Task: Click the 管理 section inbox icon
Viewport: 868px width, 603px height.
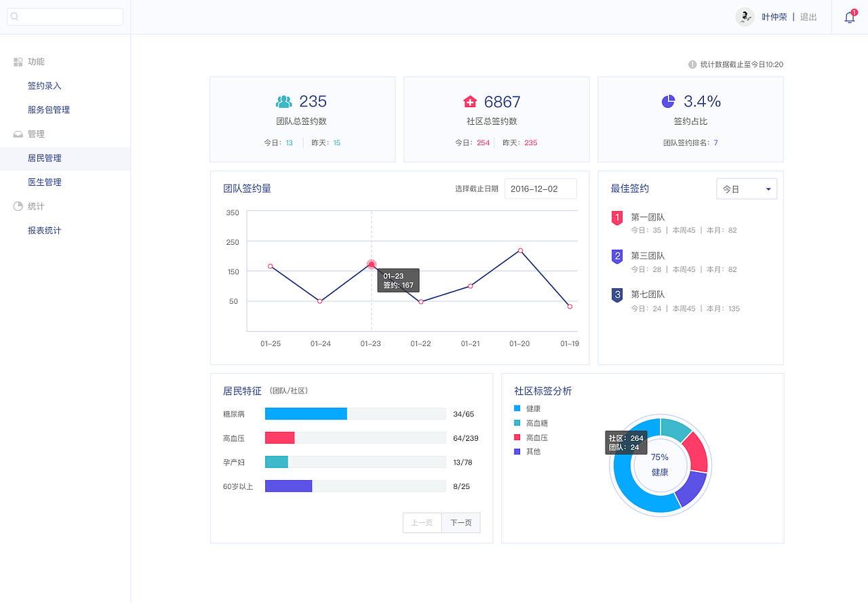Action: pos(18,134)
